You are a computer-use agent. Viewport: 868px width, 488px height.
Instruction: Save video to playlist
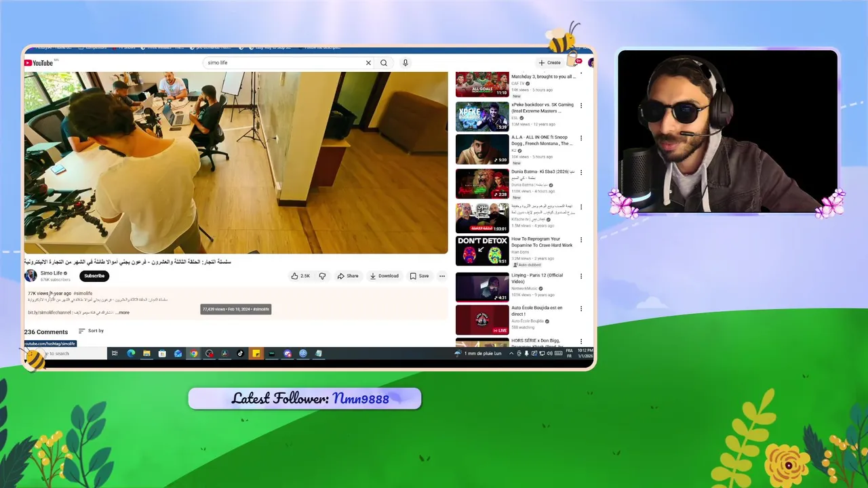419,276
